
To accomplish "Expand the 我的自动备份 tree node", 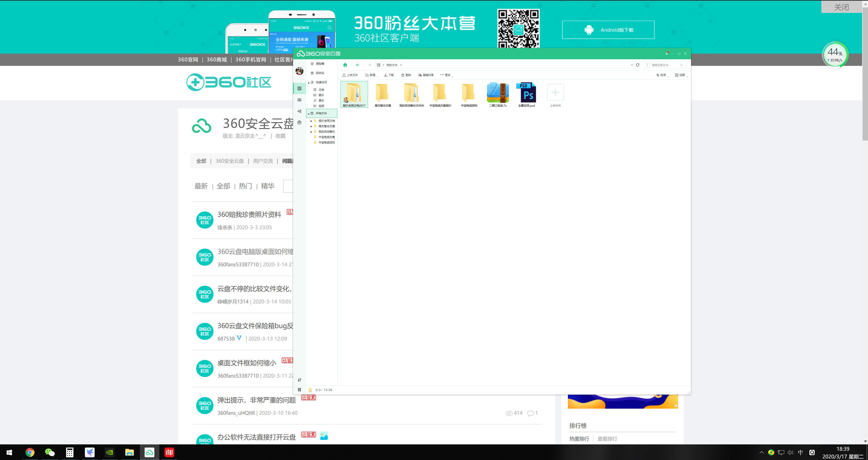I will point(311,132).
